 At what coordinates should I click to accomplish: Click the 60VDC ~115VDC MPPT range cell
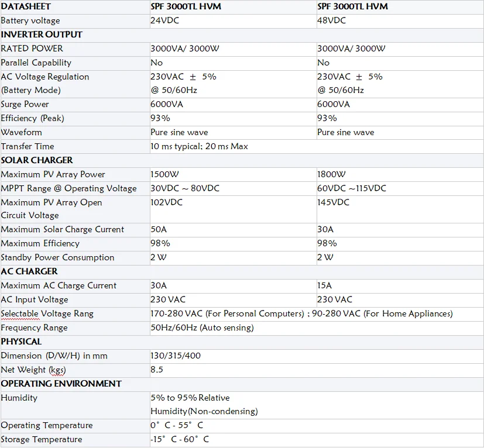(400, 188)
